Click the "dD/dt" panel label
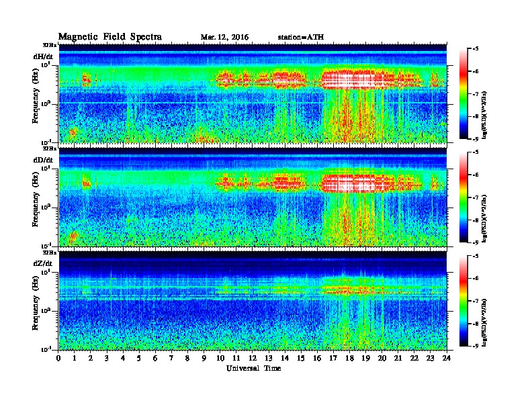This screenshot has width=532, height=411. point(43,160)
